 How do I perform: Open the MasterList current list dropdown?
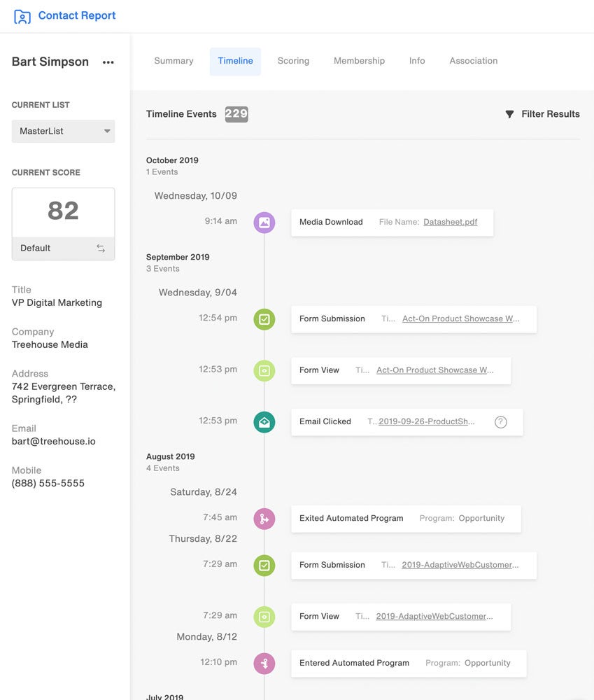point(63,131)
